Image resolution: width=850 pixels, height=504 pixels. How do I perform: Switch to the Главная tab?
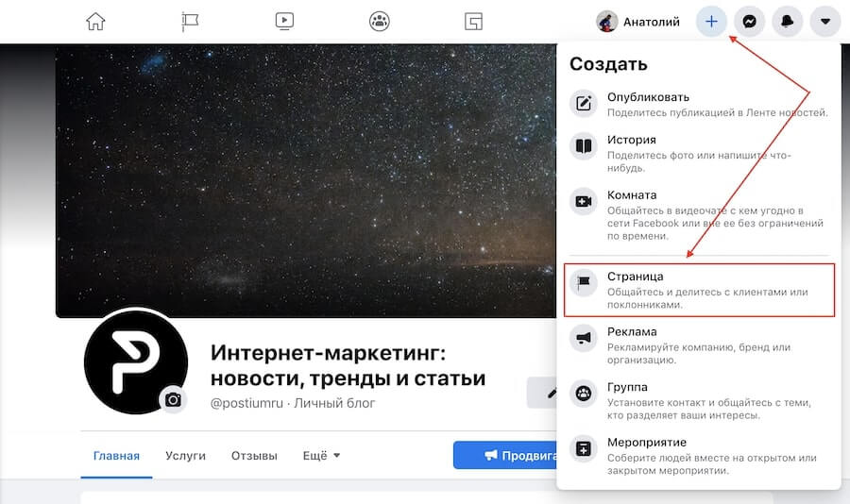(116, 456)
